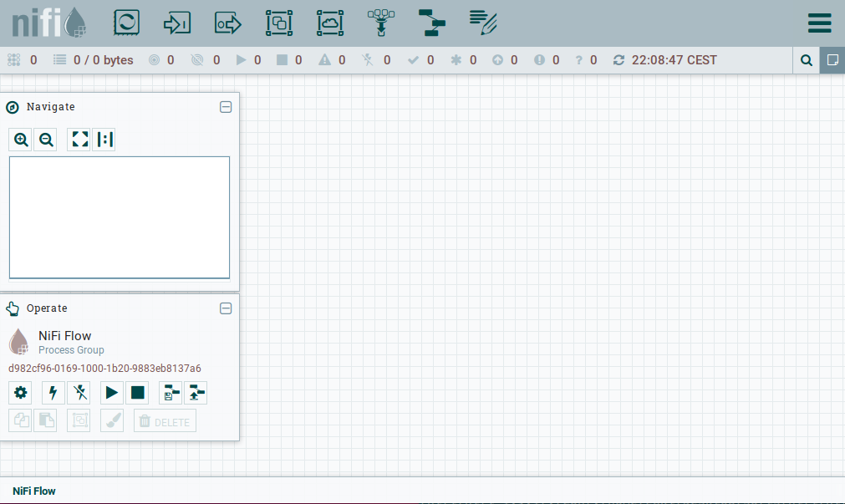Click the DELETE button
This screenshot has height=504, width=845.
165,420
